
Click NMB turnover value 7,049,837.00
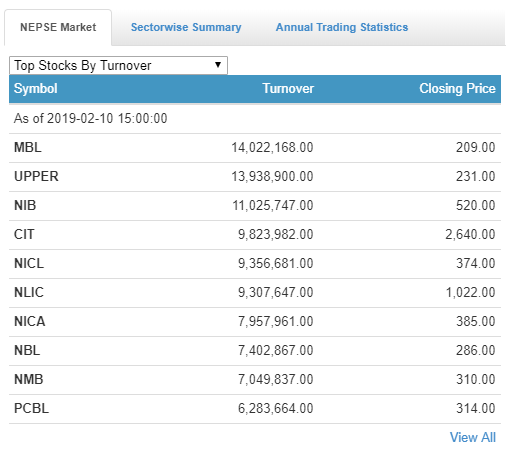(x=276, y=379)
